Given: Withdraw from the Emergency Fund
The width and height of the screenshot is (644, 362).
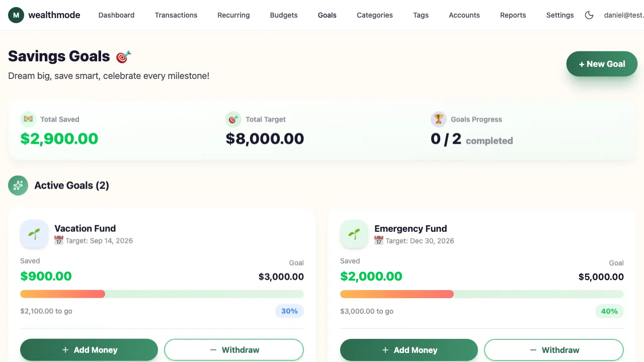Looking at the screenshot, I should [x=554, y=349].
